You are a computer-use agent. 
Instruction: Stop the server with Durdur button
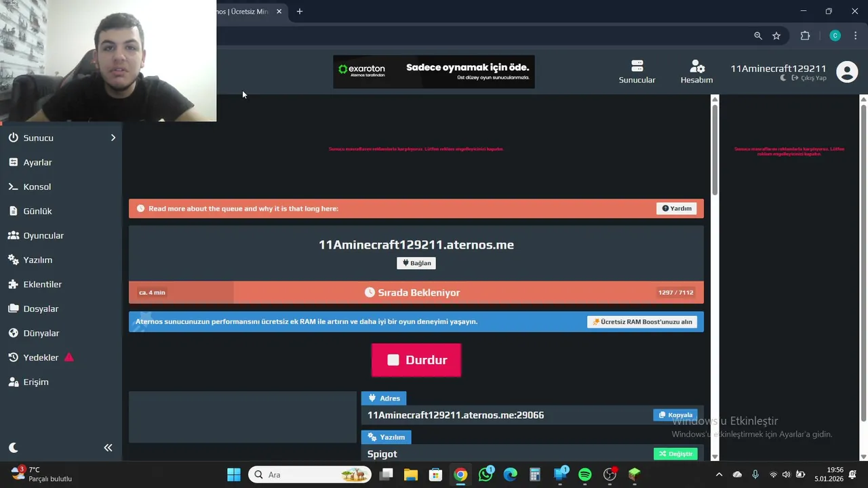tap(416, 360)
